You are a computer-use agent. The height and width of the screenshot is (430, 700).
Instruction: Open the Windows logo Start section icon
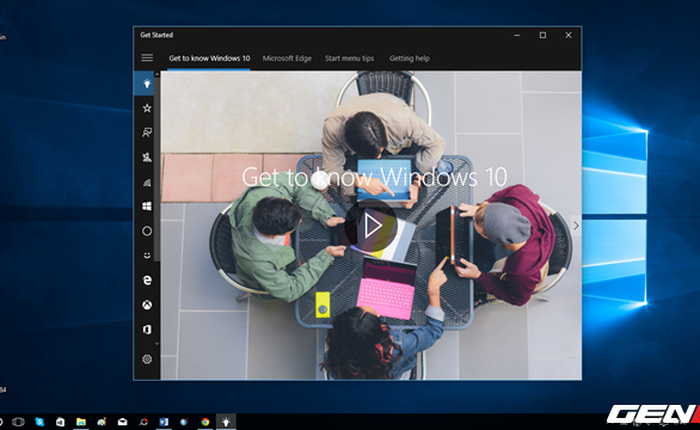coord(147,206)
